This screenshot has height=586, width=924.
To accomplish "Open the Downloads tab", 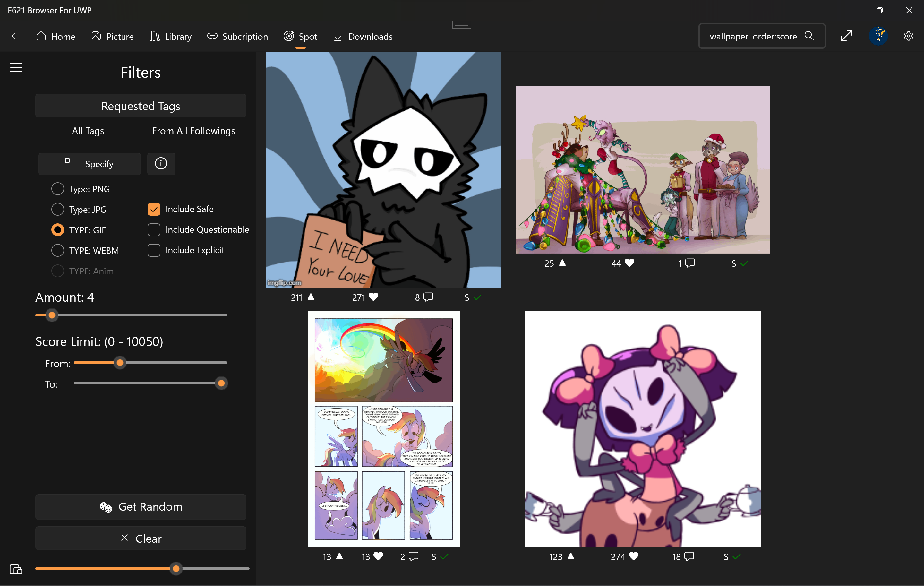I will 363,37.
